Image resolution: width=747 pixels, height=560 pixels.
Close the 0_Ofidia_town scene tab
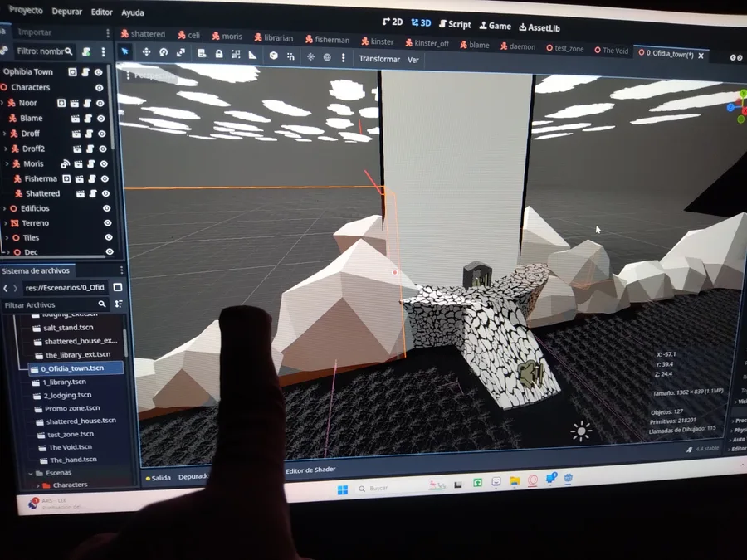click(x=701, y=56)
